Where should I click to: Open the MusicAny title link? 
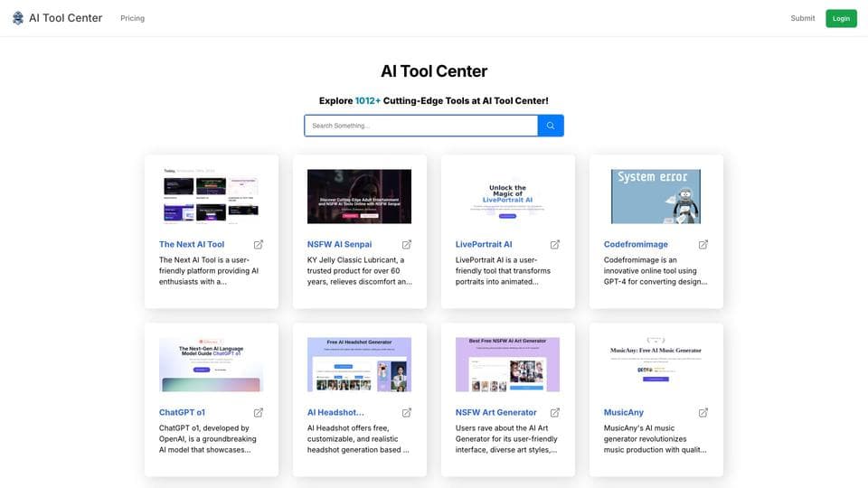pos(623,413)
